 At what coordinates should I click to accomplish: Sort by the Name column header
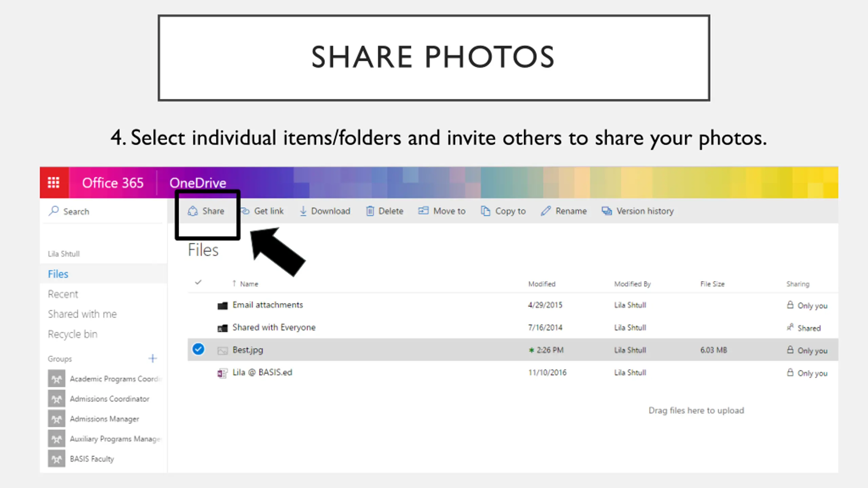tap(249, 284)
